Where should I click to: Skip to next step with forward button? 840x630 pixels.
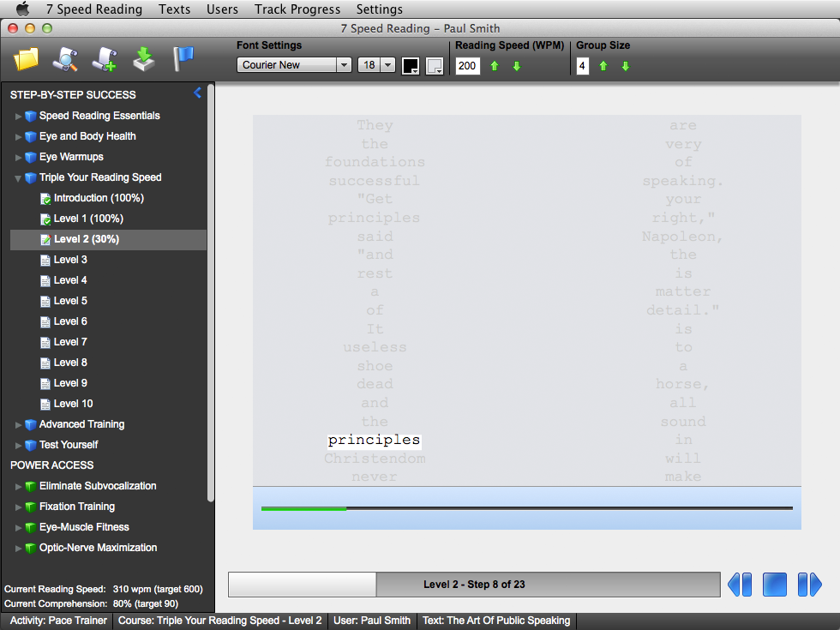[x=809, y=585]
